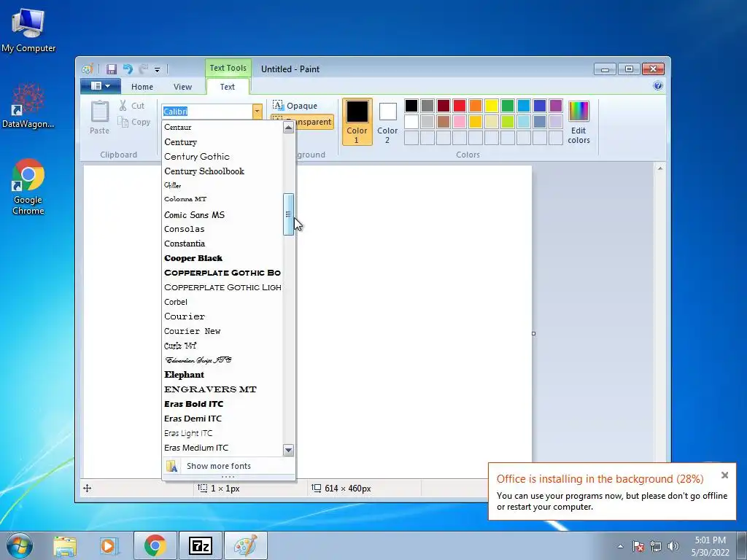
Task: Select Transparent background option
Action: (302, 122)
